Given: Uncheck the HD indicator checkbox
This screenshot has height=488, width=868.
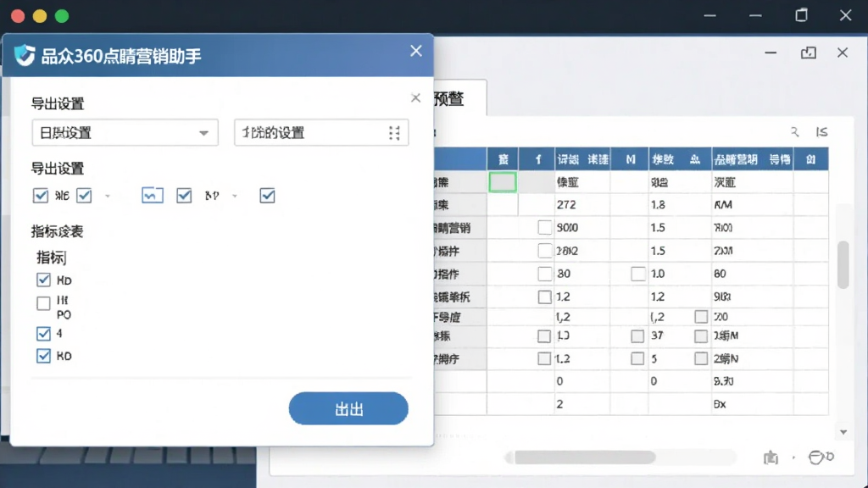Looking at the screenshot, I should point(43,280).
